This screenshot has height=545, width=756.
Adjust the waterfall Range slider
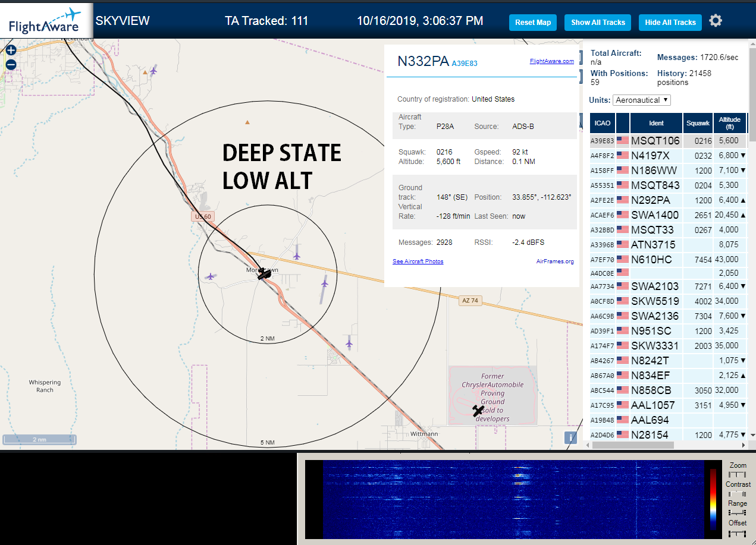738,513
